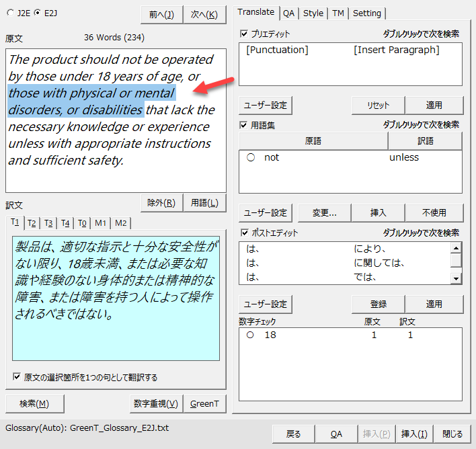This screenshot has width=476, height=449.
Task: Select the E2J translation direction
Action: (37, 13)
